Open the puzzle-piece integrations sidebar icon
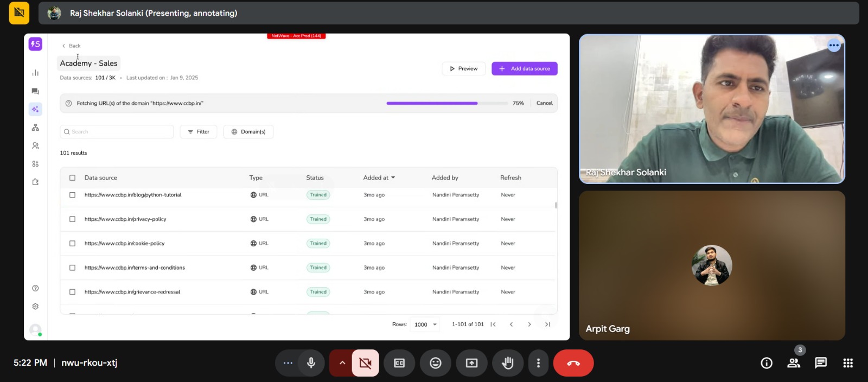Image resolution: width=868 pixels, height=382 pixels. pyautogui.click(x=35, y=182)
